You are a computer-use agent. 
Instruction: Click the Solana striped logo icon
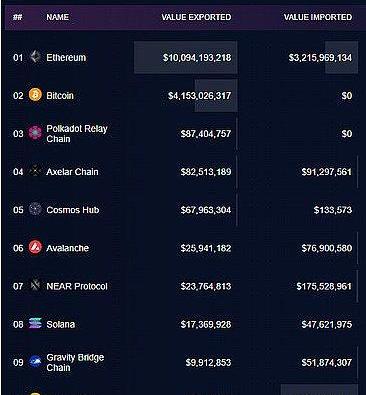(35, 323)
